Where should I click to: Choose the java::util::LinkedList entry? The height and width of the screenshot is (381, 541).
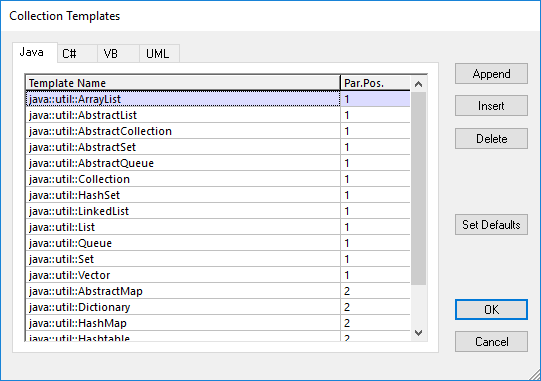[218, 211]
